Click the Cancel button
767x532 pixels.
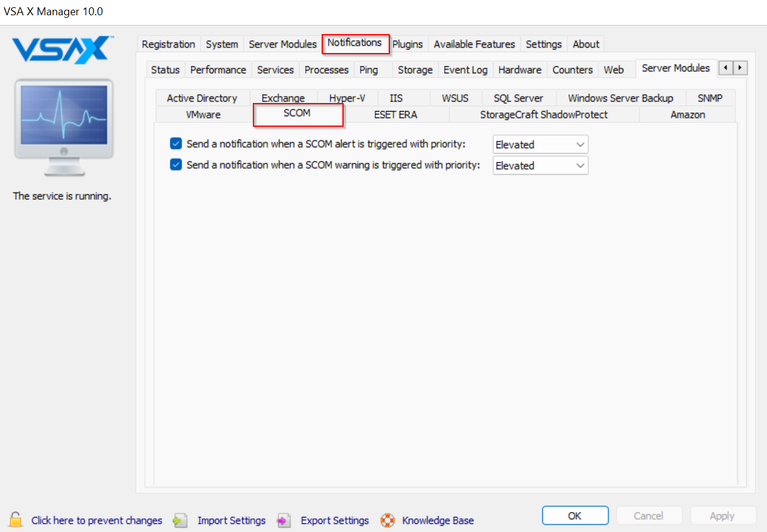point(648,516)
